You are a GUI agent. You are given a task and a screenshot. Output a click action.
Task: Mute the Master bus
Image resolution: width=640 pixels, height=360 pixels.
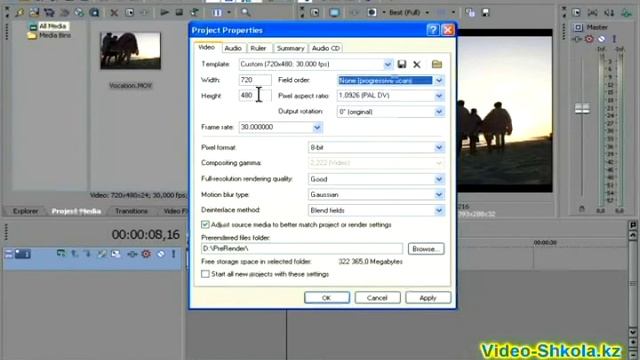602,39
